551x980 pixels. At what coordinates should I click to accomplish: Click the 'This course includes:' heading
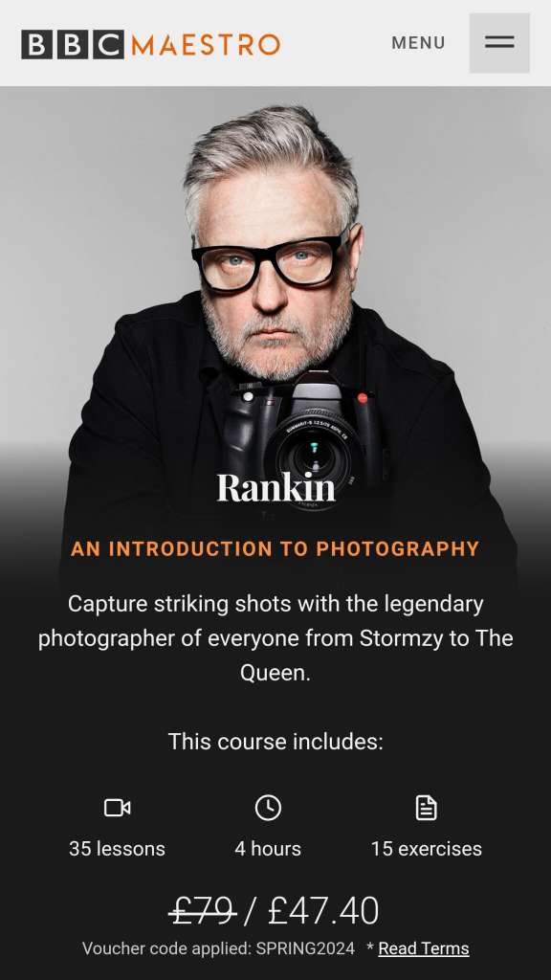click(x=275, y=742)
